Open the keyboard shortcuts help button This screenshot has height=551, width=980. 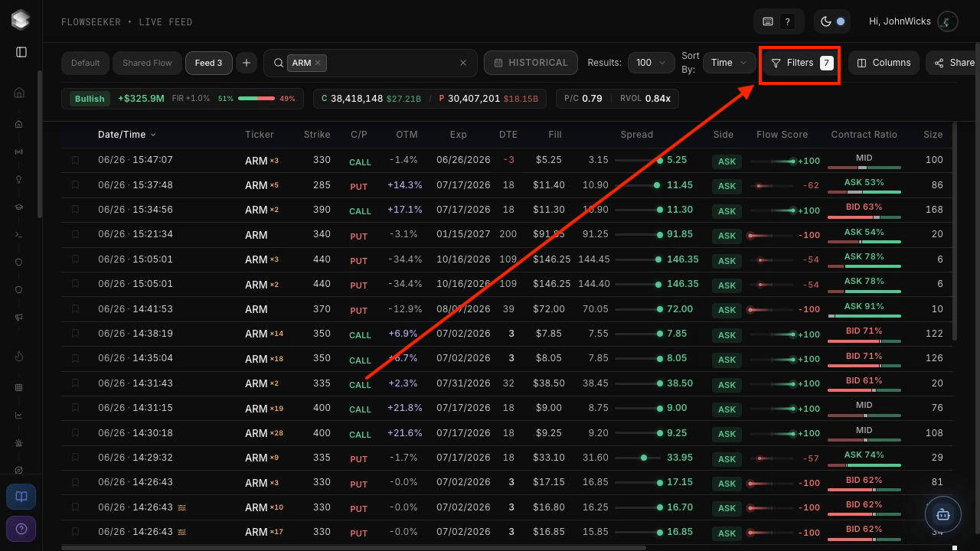[x=779, y=21]
